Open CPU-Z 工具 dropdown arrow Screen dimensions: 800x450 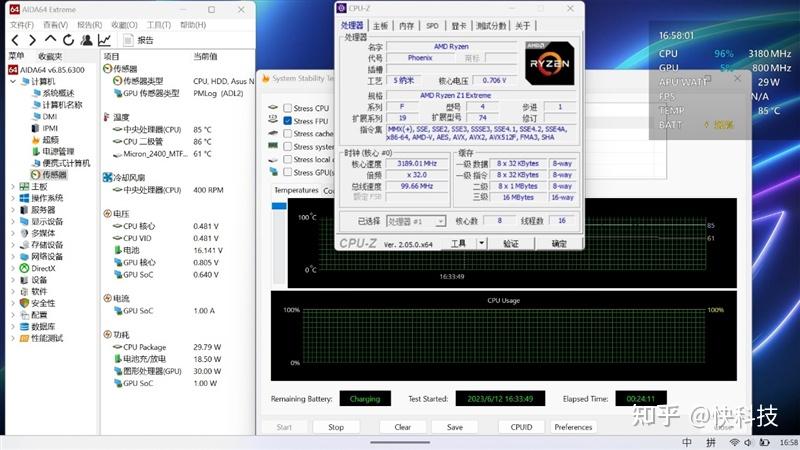coord(481,243)
